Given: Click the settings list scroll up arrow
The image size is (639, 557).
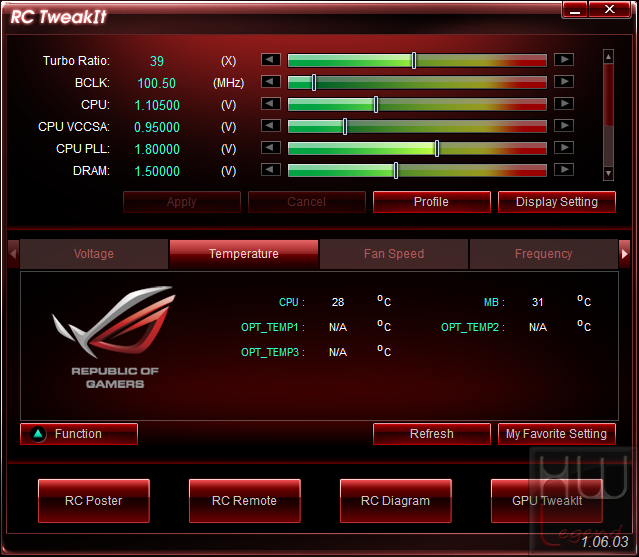Looking at the screenshot, I should 608,57.
